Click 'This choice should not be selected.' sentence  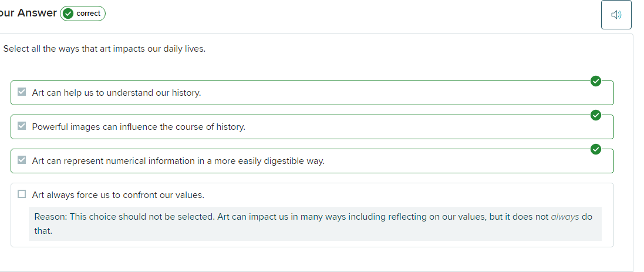tap(142, 217)
